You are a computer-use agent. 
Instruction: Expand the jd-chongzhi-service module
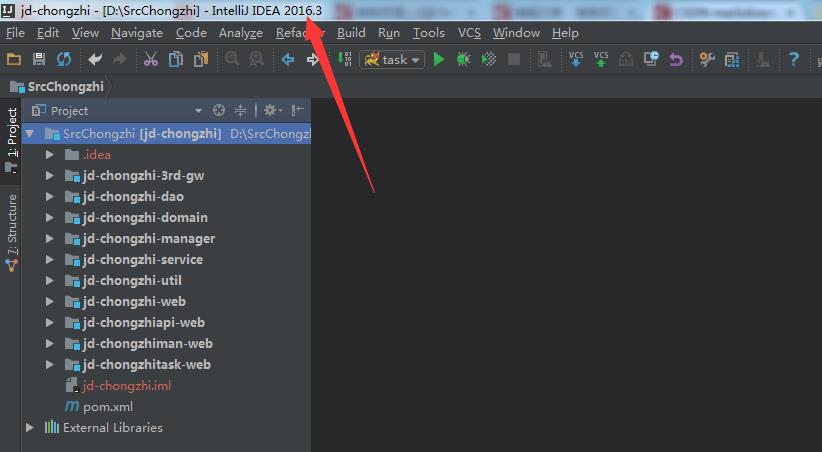click(x=50, y=260)
